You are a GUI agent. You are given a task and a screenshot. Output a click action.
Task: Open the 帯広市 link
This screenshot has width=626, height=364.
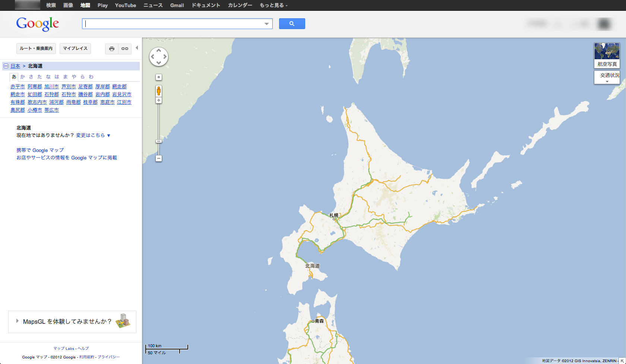point(51,110)
